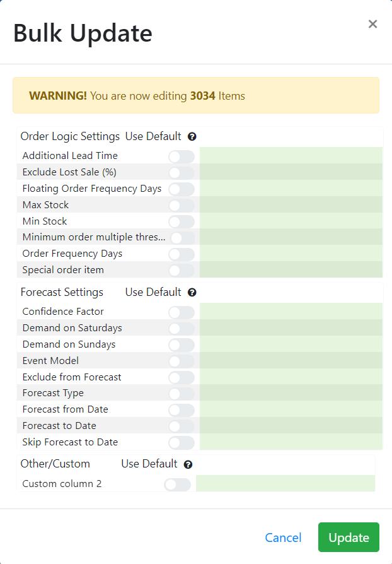
Task: Toggle Use Default for Forecast Type
Action: tap(182, 393)
